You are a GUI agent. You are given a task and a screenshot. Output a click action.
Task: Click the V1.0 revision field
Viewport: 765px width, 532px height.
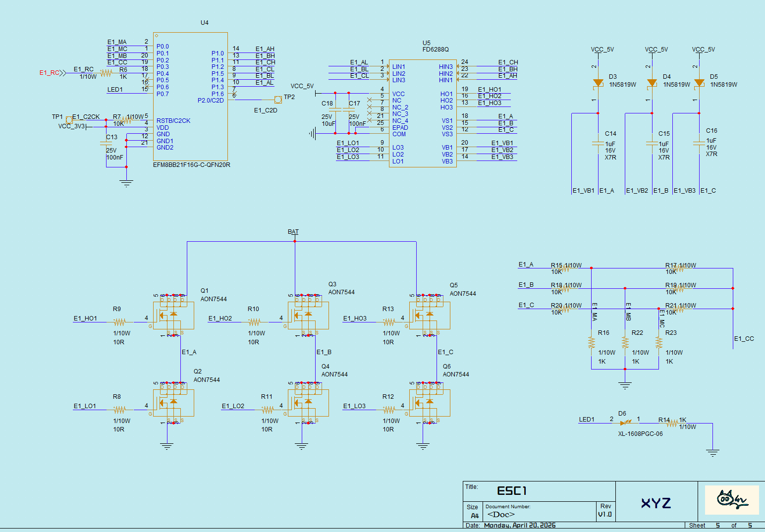(x=605, y=514)
